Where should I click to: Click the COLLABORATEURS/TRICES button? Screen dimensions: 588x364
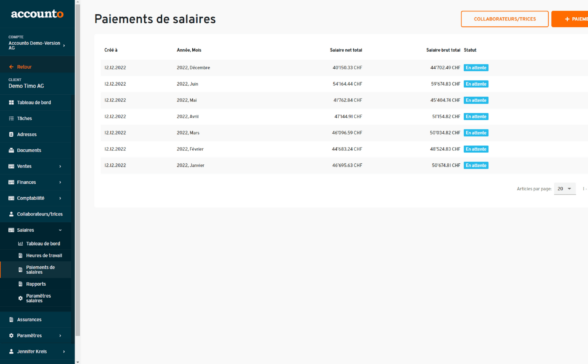pos(505,19)
